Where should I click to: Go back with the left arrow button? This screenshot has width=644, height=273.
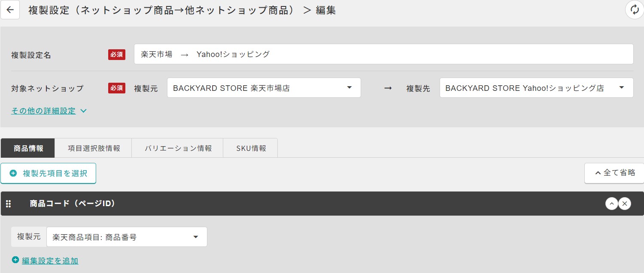(10, 10)
